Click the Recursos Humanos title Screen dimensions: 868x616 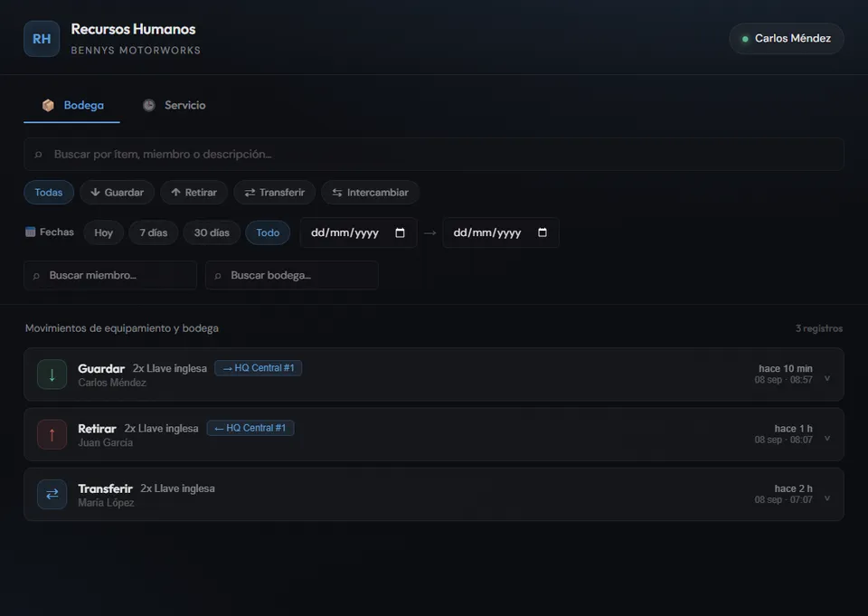coord(134,29)
